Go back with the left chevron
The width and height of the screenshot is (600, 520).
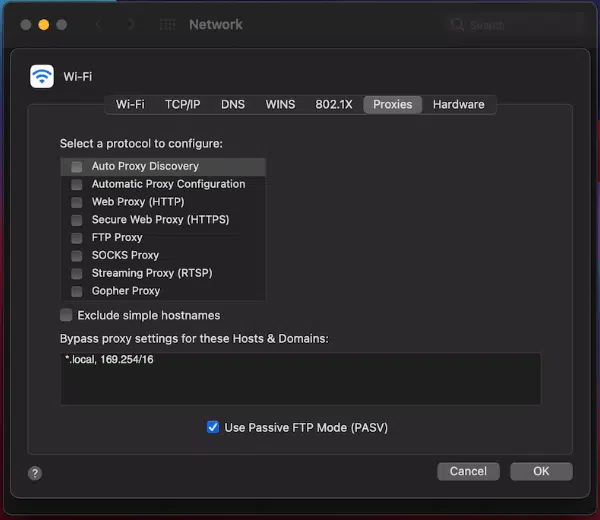coord(98,24)
